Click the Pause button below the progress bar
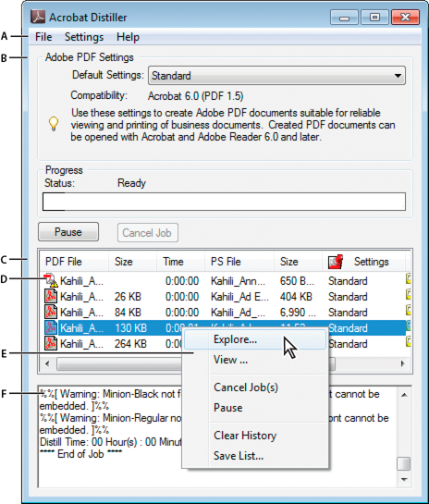 pos(68,232)
